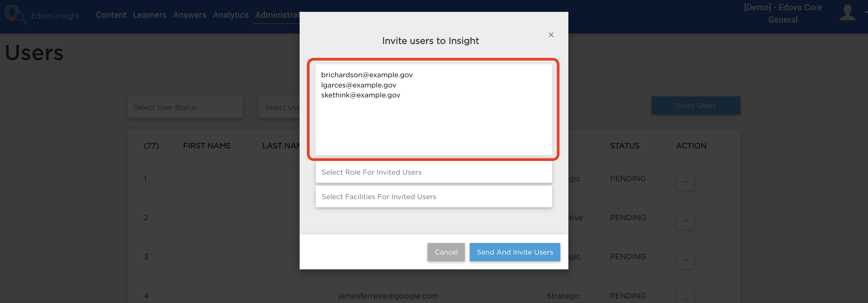Open the Learners menu
Image resolution: width=868 pixels, height=303 pixels.
150,15
